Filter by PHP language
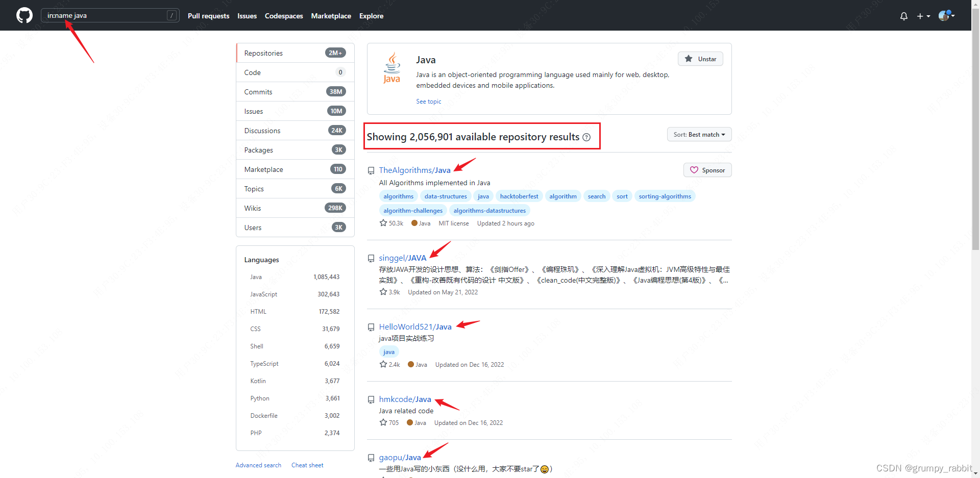Image resolution: width=980 pixels, height=478 pixels. (x=295, y=433)
